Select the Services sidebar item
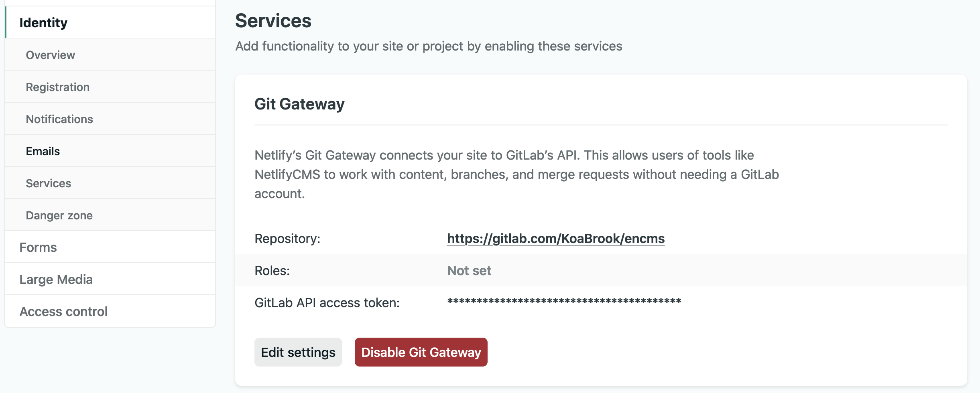Screen dimensions: 980x393 (x=49, y=183)
